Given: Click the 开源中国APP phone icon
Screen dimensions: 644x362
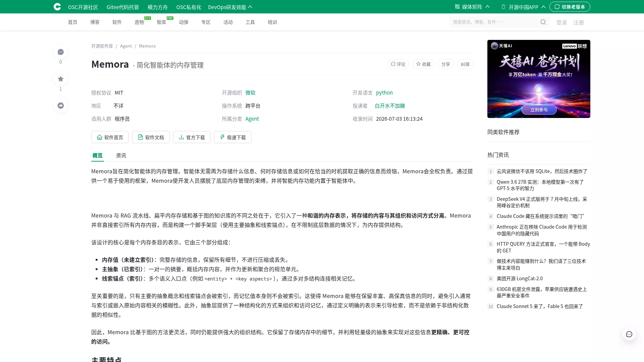Looking at the screenshot, I should point(503,7).
